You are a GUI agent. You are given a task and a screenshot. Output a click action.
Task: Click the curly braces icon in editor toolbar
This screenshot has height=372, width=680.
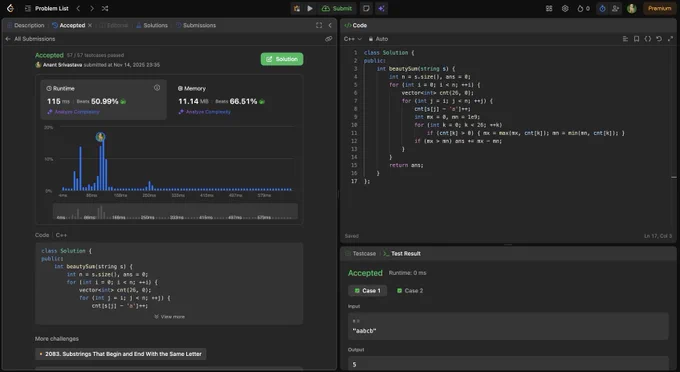click(x=648, y=39)
